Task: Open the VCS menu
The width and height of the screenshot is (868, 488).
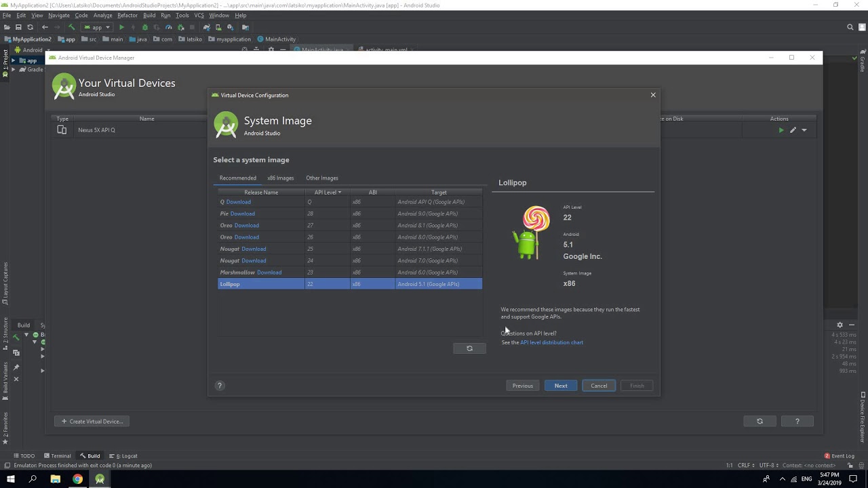Action: coord(199,15)
